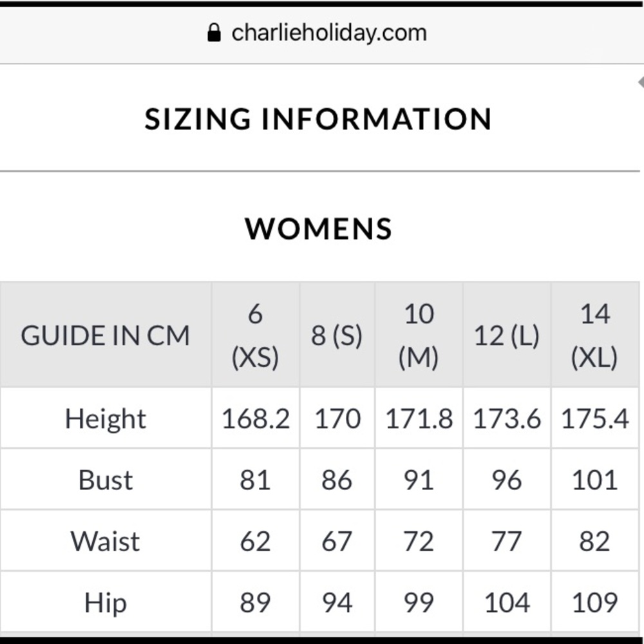Select the SIZING INFORMATION heading
This screenshot has height=644, width=644.
pos(318,118)
